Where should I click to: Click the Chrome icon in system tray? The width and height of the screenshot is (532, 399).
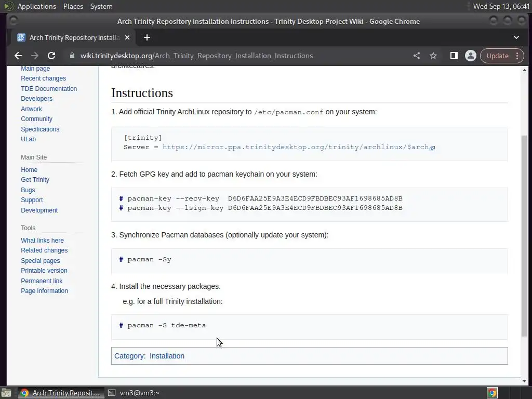click(x=493, y=393)
